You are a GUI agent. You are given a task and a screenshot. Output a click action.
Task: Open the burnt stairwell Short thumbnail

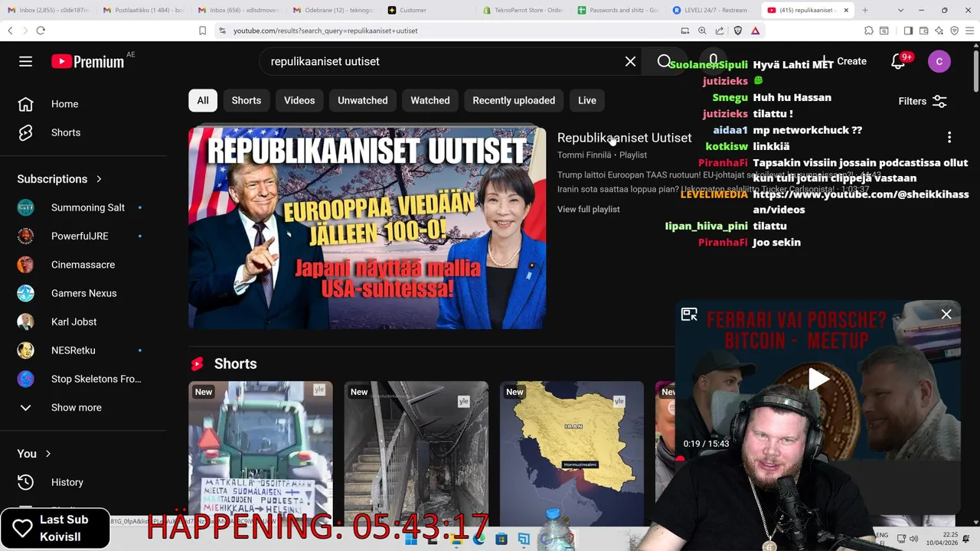tap(416, 453)
